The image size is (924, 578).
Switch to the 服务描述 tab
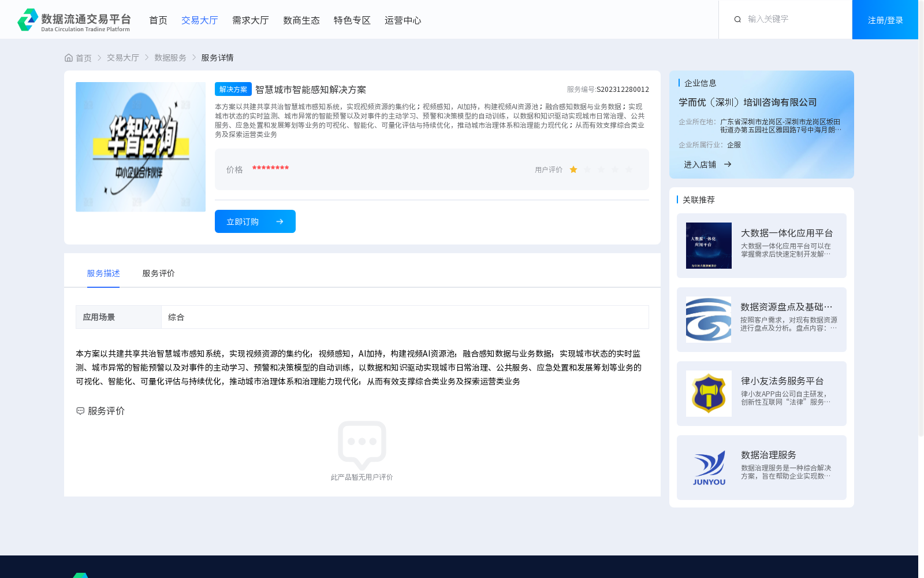pyautogui.click(x=103, y=273)
